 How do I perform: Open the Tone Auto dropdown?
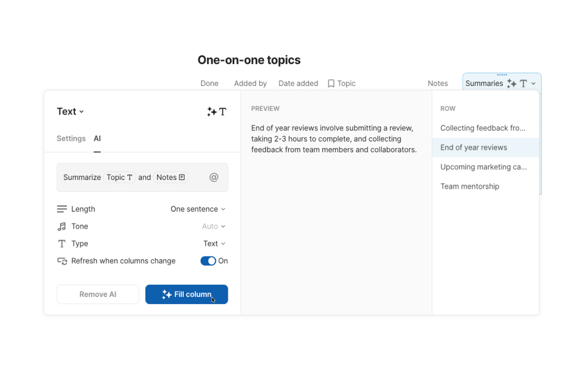click(213, 226)
